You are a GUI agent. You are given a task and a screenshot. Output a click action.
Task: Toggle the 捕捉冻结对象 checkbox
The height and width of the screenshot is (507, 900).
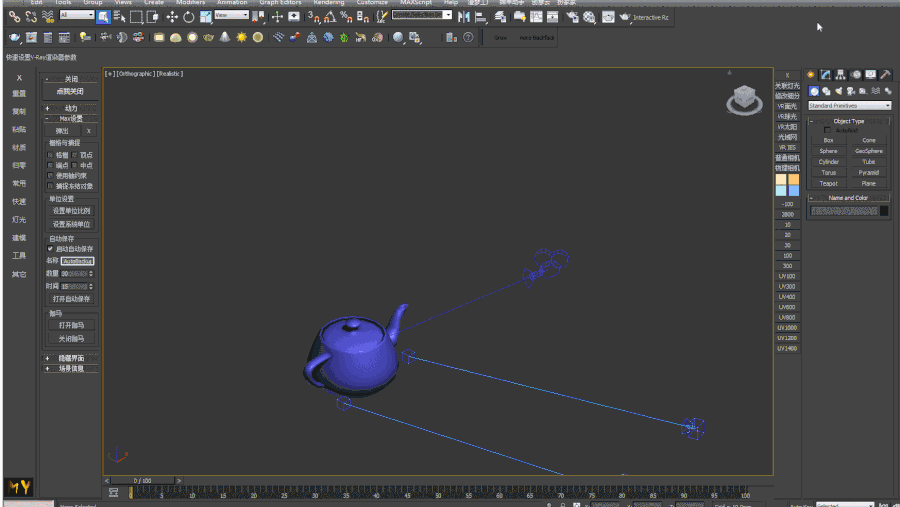tap(50, 186)
